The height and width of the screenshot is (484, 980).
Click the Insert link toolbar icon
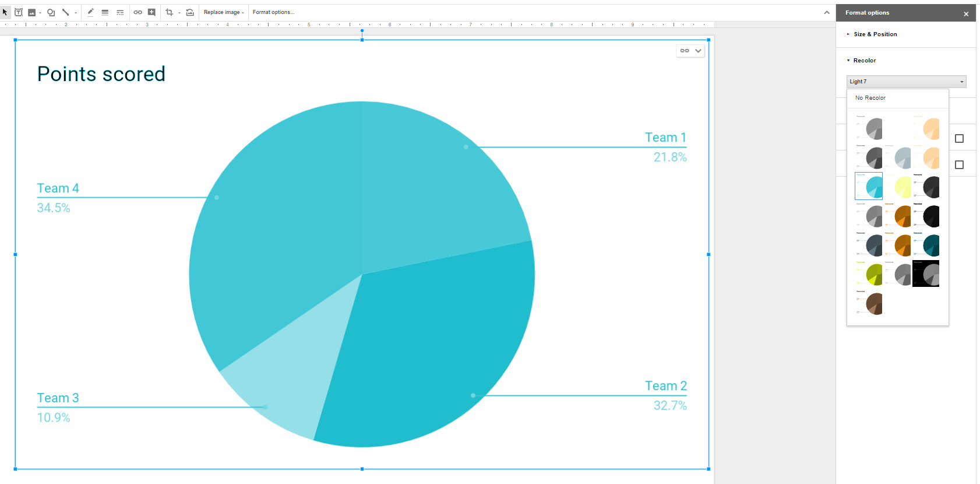click(x=138, y=12)
